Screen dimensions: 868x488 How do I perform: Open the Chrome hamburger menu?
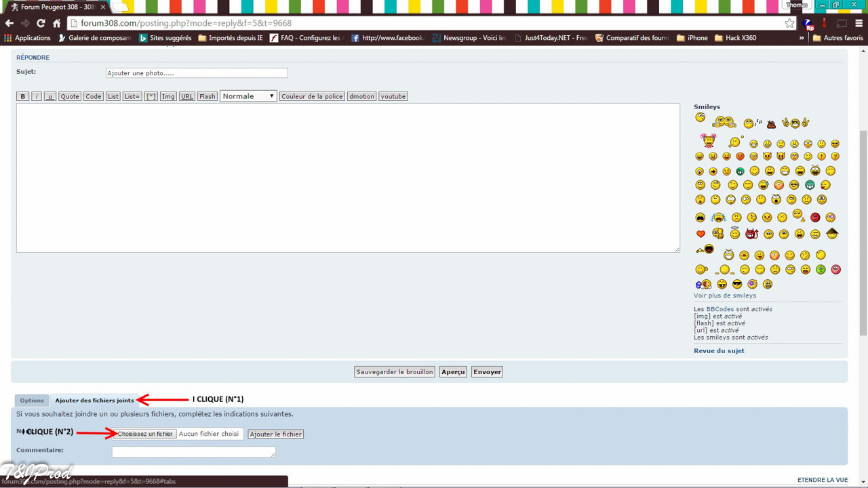click(x=859, y=23)
